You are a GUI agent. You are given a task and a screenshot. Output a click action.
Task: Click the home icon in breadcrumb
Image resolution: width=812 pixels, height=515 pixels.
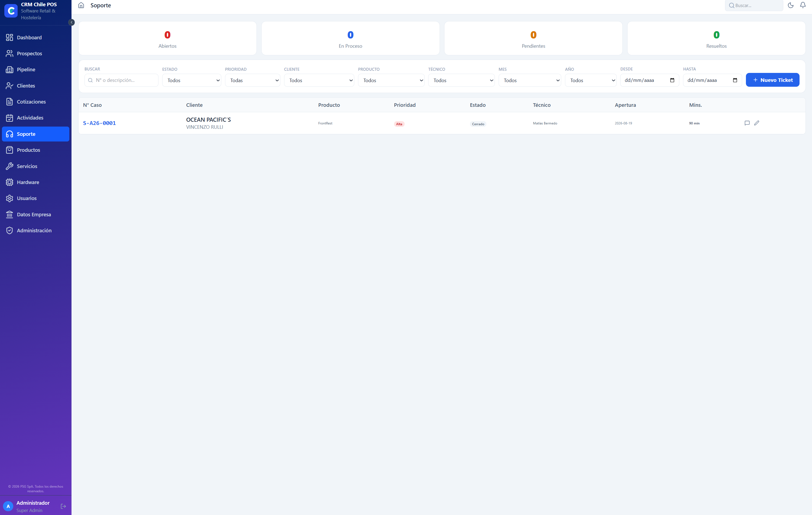tap(81, 5)
